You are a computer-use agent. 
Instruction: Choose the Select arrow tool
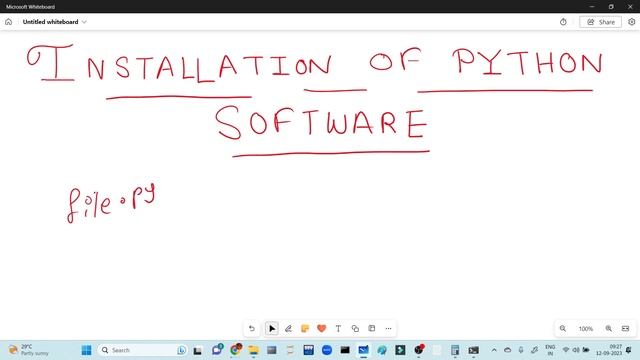[272, 329]
